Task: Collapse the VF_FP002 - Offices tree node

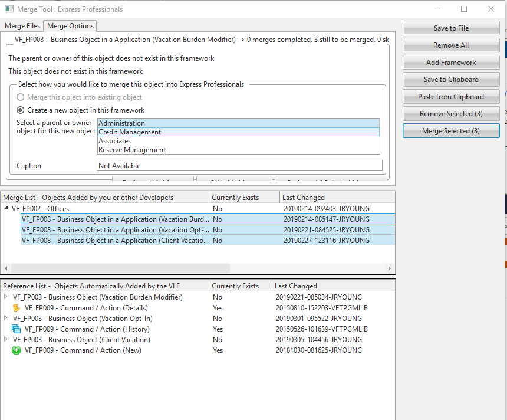Action: tap(6, 209)
